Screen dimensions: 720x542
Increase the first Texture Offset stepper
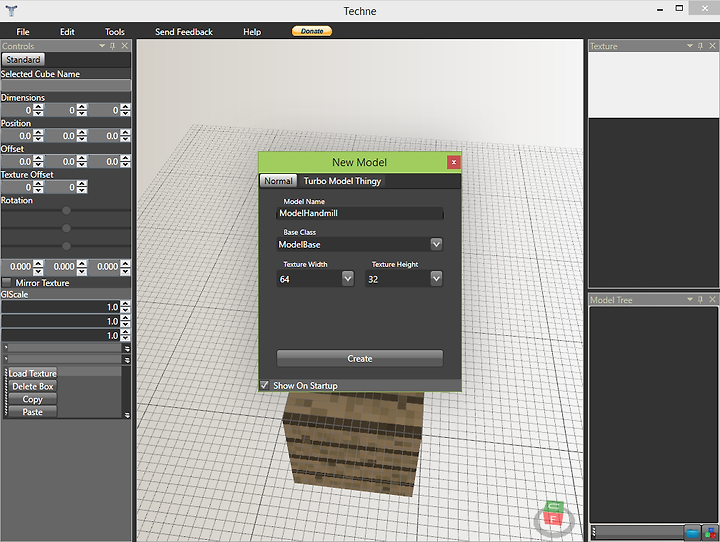pyautogui.click(x=39, y=184)
